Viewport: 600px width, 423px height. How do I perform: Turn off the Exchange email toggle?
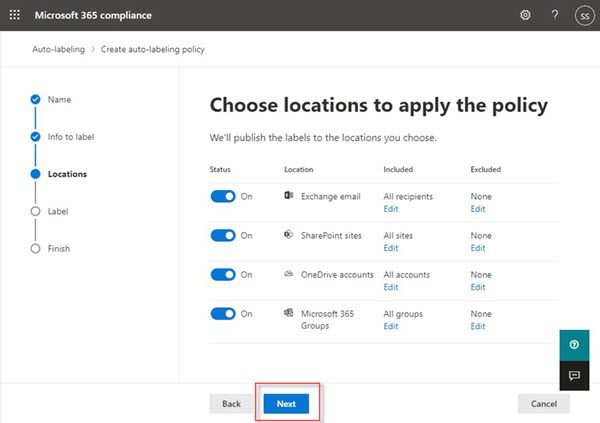pyautogui.click(x=223, y=196)
